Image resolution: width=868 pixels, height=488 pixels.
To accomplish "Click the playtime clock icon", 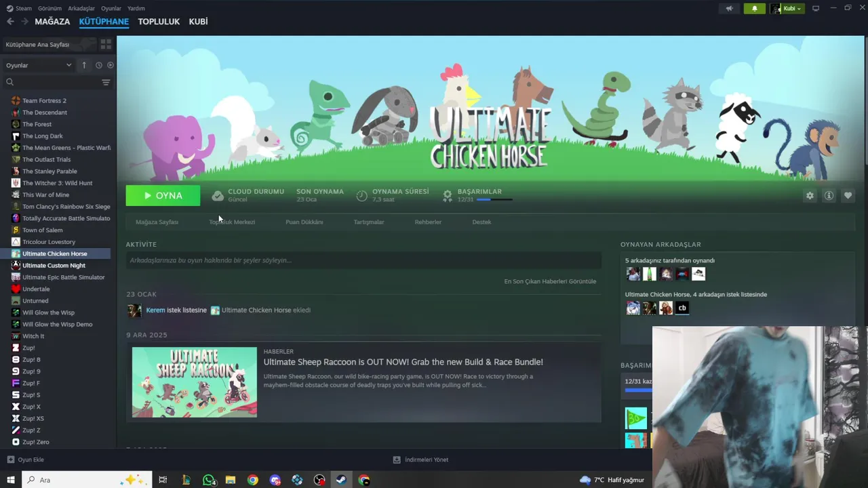I will click(362, 196).
